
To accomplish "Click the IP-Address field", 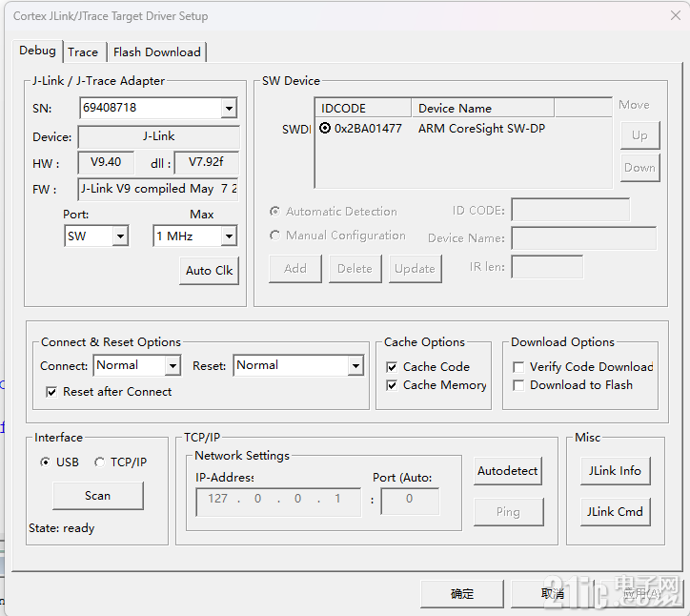I will tap(278, 502).
